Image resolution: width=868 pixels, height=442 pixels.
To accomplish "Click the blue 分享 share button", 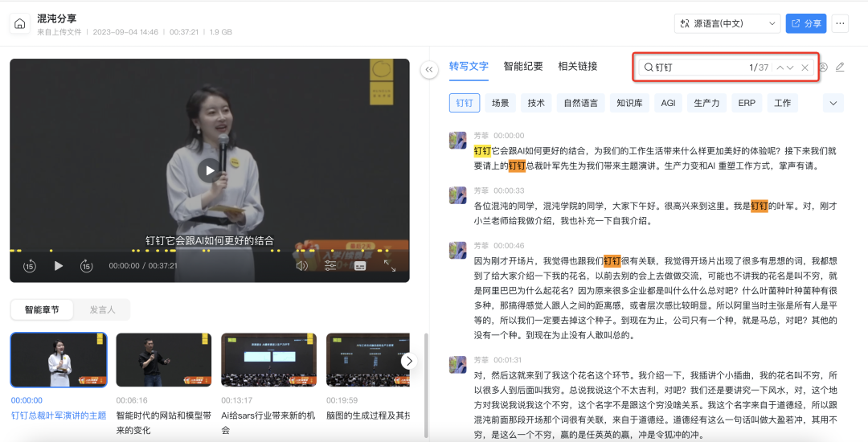I will [x=806, y=23].
